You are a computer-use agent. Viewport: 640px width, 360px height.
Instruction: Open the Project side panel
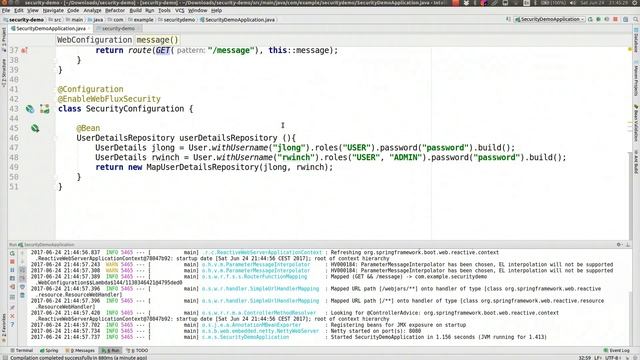[x=4, y=40]
